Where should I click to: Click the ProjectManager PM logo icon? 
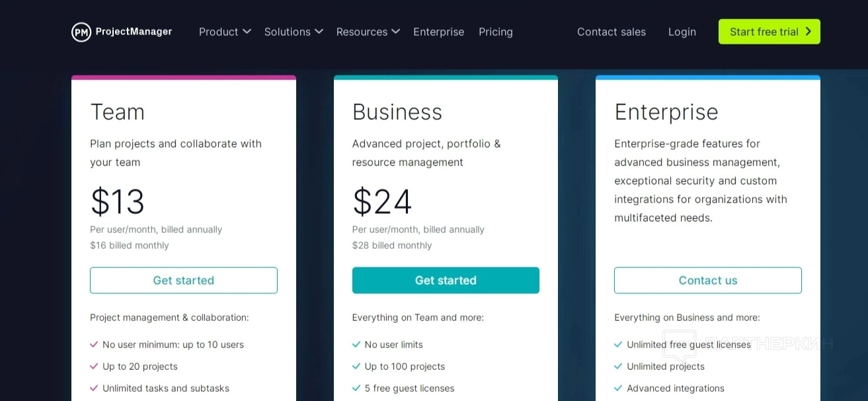pos(81,32)
